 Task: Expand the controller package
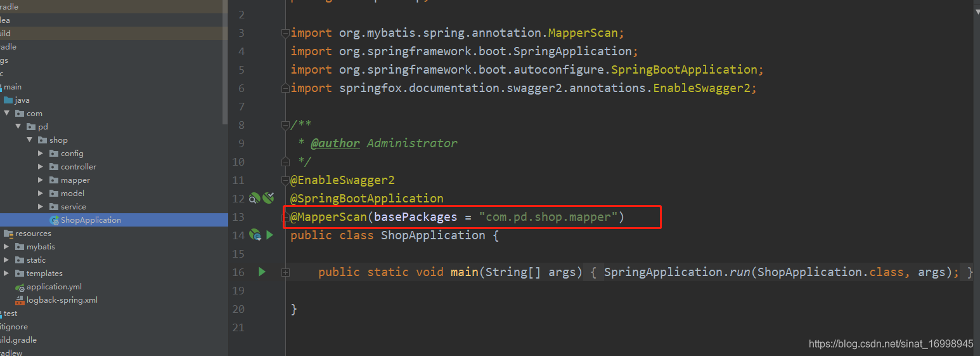click(41, 167)
